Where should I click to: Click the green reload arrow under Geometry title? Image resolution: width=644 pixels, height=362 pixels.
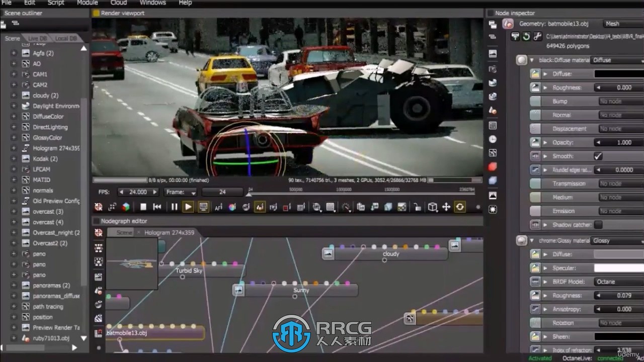[526, 36]
